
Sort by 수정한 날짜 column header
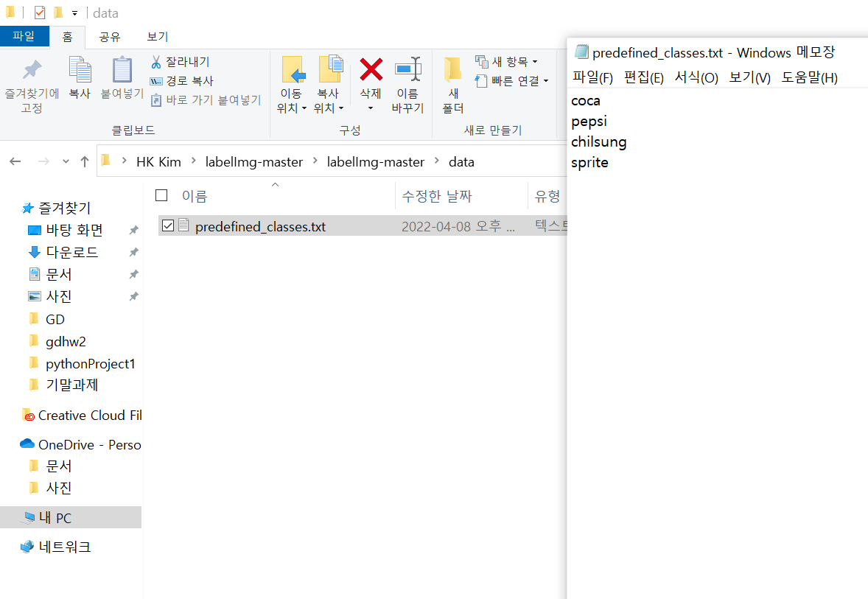[437, 196]
